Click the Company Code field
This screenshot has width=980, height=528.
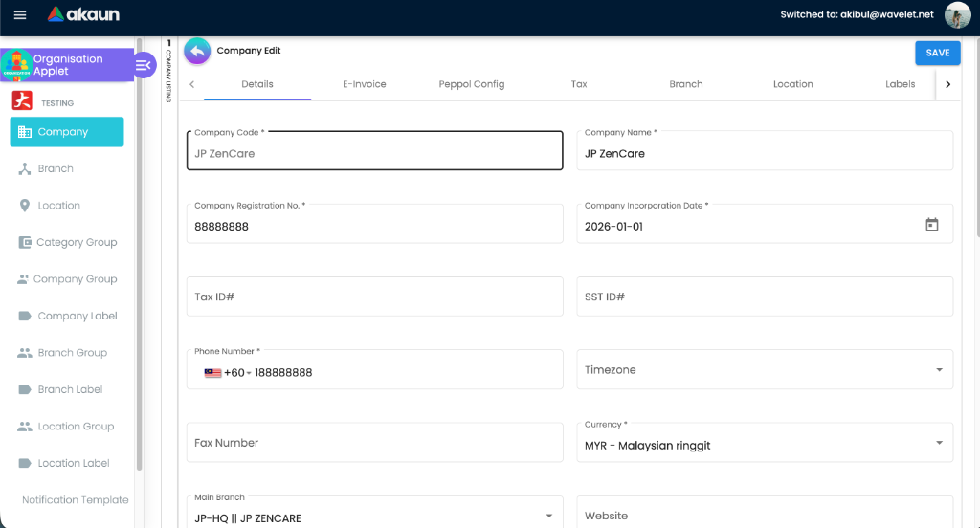[374, 150]
